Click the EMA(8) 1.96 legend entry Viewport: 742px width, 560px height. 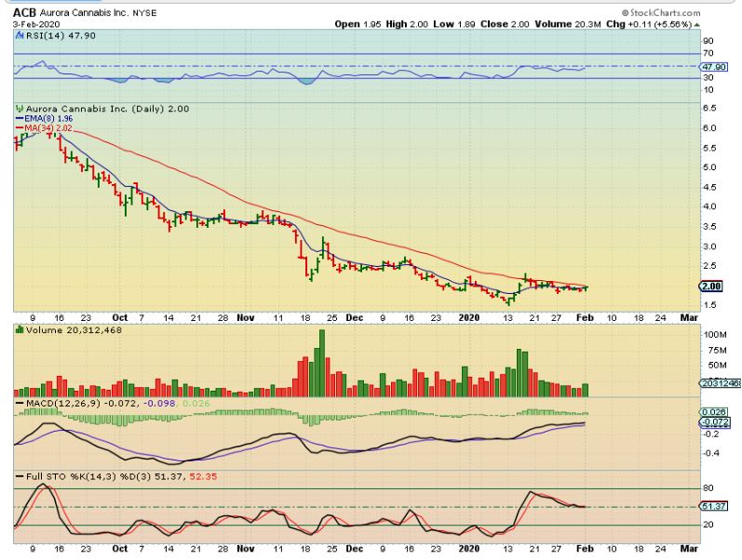(x=44, y=118)
